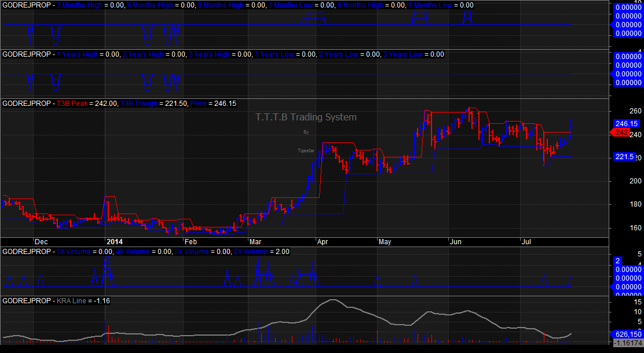Click the 221.5 trough marker on axis
Viewport: 644px width, 353px height.
click(x=624, y=157)
